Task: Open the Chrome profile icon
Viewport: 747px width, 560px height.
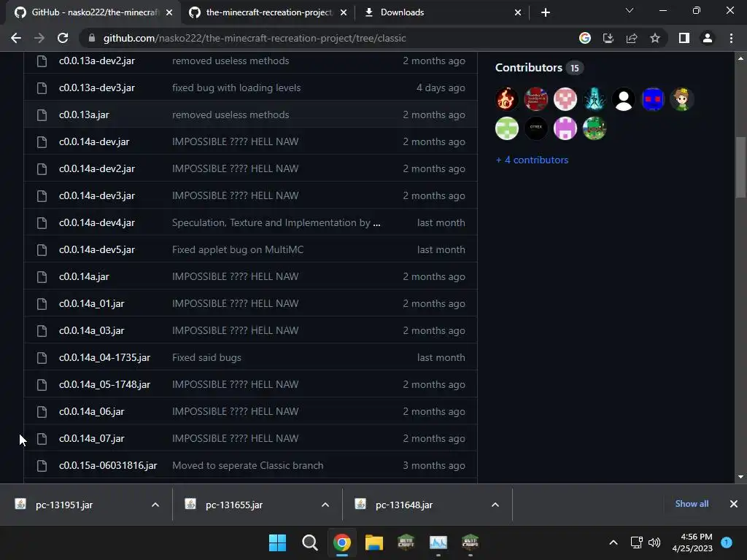Action: (x=708, y=38)
